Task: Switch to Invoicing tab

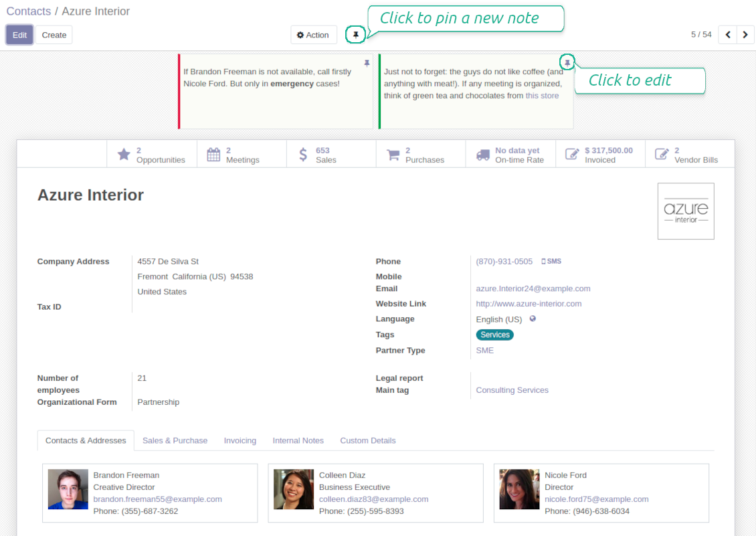Action: coord(240,440)
